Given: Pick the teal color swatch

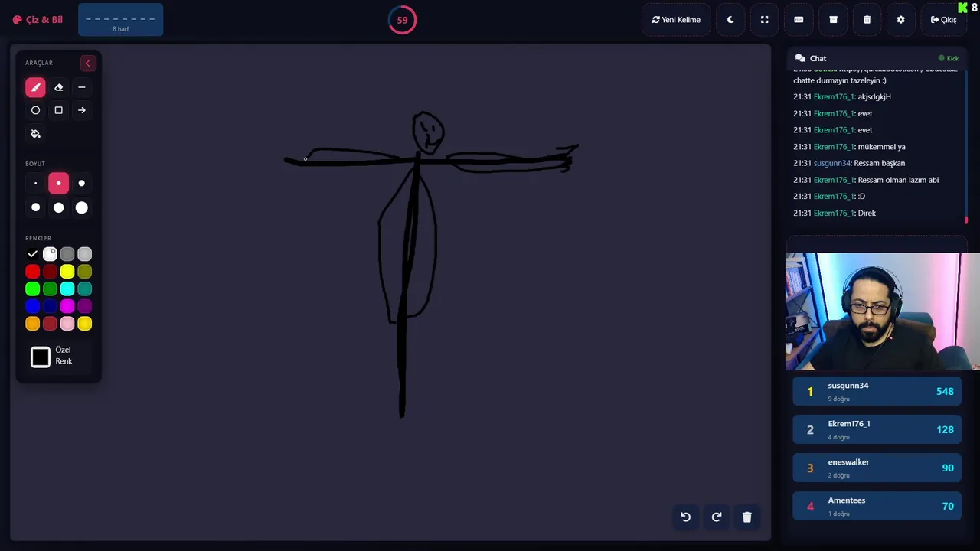Looking at the screenshot, I should coord(85,289).
